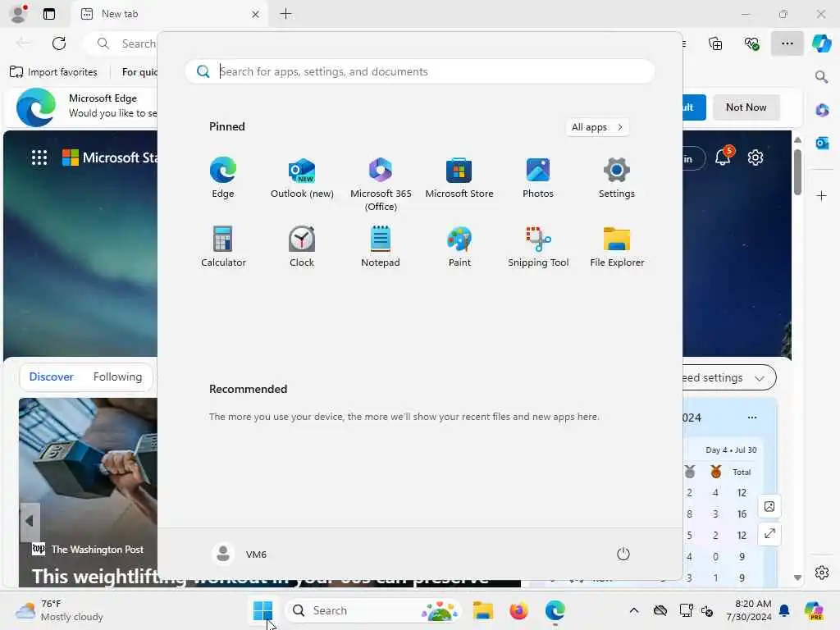Show hidden system tray icons
The height and width of the screenshot is (630, 840).
(634, 610)
